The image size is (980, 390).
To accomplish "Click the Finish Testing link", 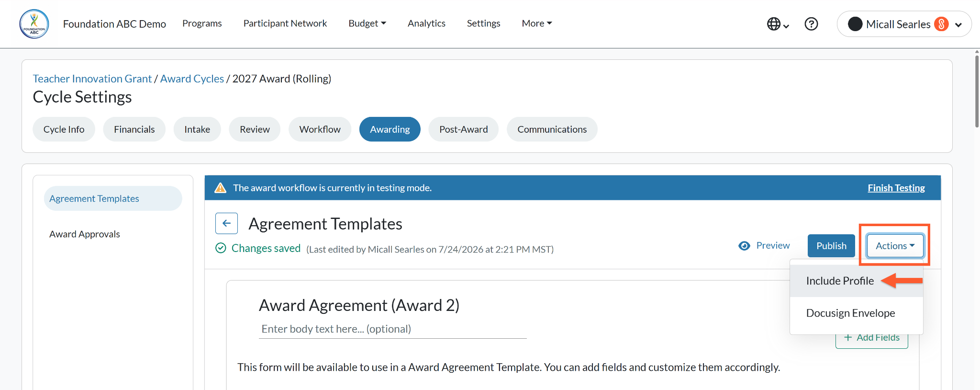I will [896, 188].
